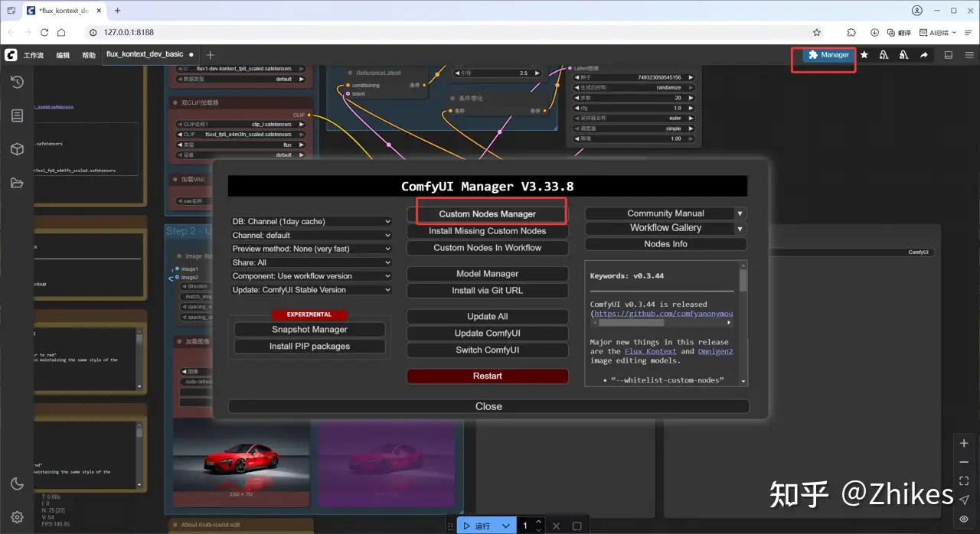
Task: Click the square clear-queue icon
Action: pos(577,526)
